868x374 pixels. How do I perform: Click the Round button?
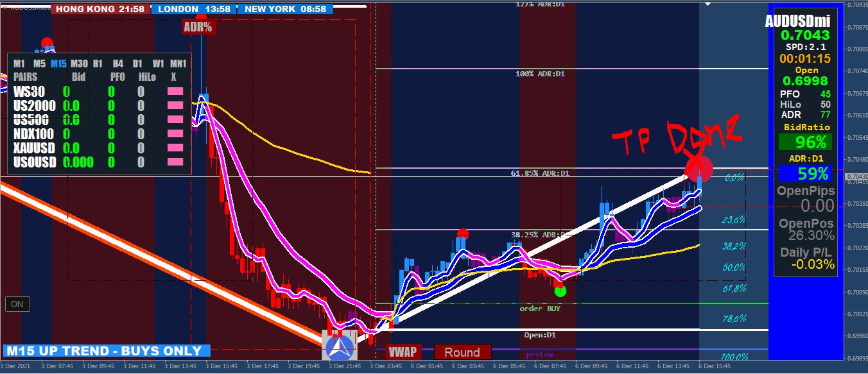click(x=462, y=352)
